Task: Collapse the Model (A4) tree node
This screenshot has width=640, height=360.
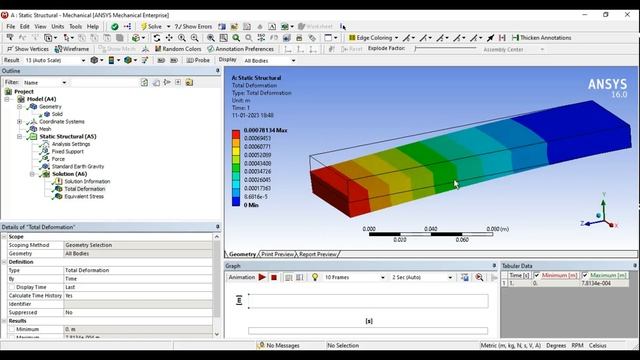Action: [x=7, y=99]
